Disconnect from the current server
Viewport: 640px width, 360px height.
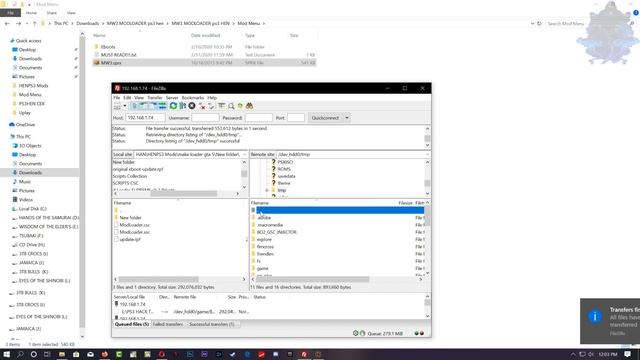202,106
